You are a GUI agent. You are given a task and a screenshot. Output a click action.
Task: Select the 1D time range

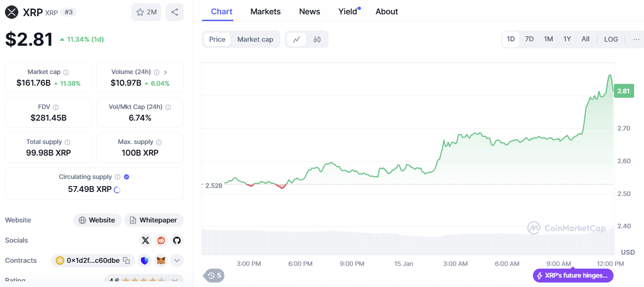coord(511,39)
